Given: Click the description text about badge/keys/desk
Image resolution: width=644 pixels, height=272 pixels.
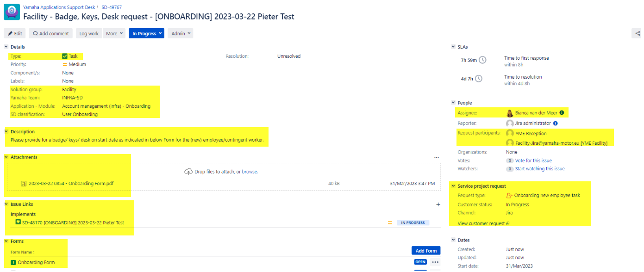Looking at the screenshot, I should pyautogui.click(x=137, y=140).
